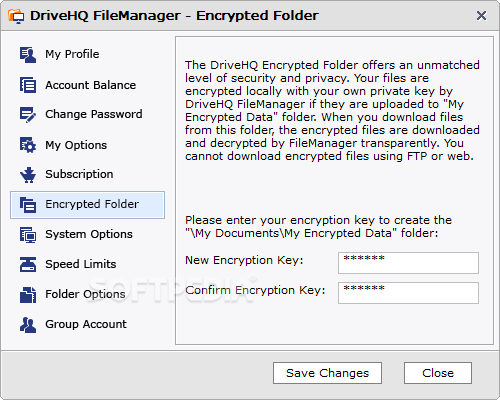Click the Folder Options icon

coord(28,295)
